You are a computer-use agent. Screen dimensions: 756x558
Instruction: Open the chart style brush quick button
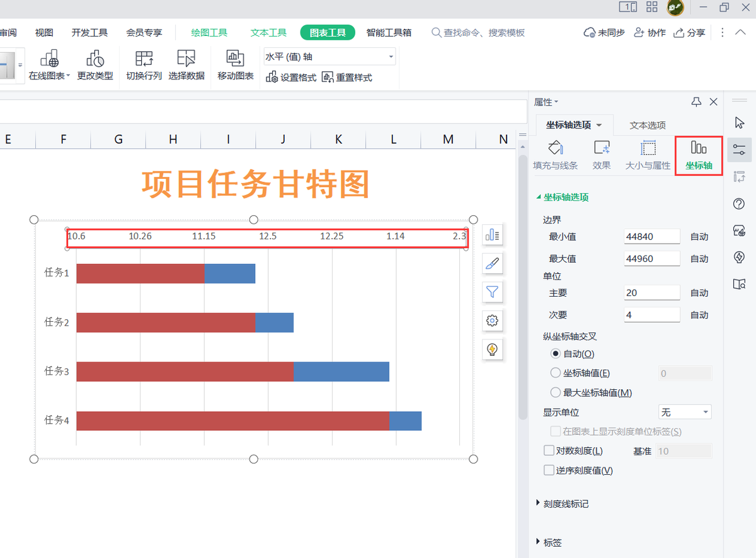[493, 263]
